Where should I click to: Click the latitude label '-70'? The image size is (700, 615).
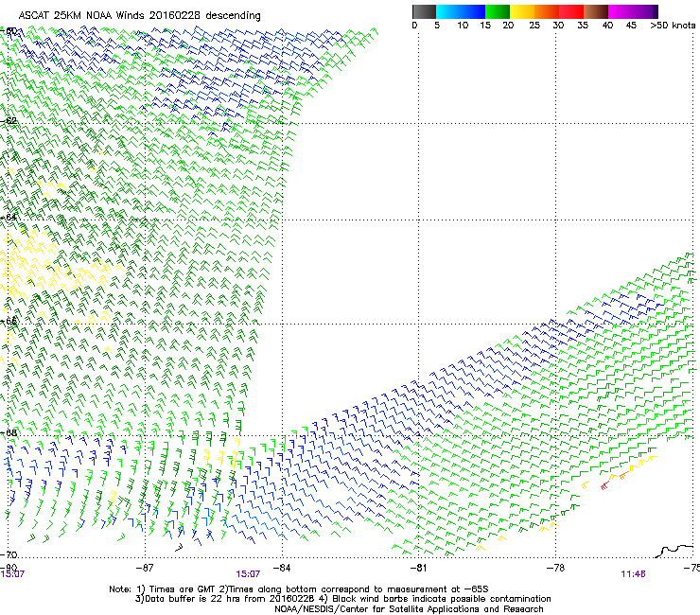pos(9,554)
